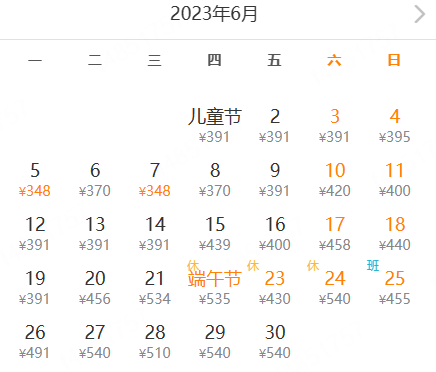Image resolution: width=436 pixels, height=372 pixels.
Task: Choose Saturday June 3
Action: tap(335, 126)
